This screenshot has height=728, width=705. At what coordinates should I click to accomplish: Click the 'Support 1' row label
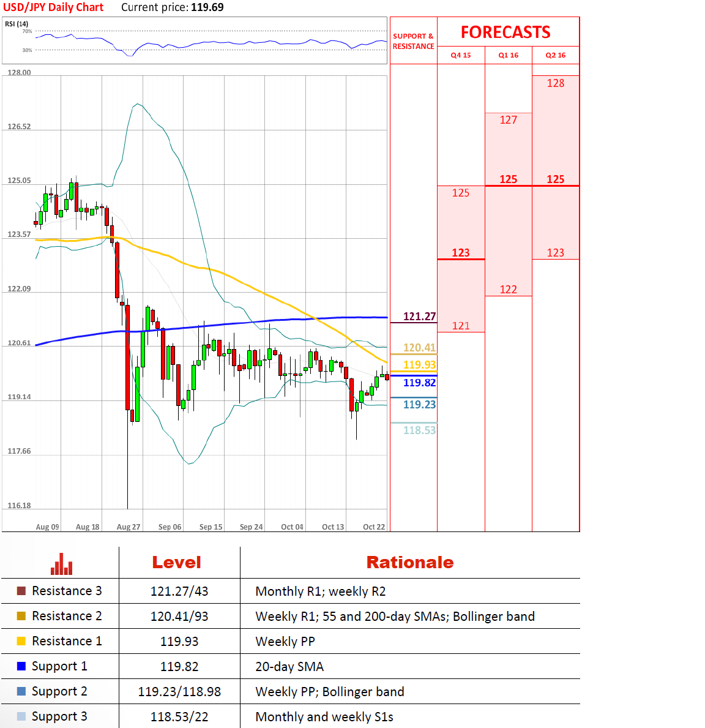tap(59, 666)
